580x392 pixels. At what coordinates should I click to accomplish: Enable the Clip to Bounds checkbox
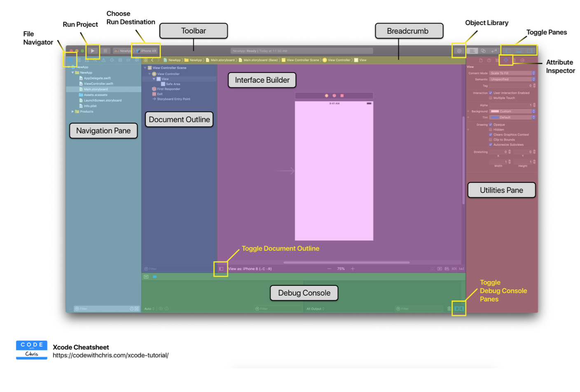[491, 140]
